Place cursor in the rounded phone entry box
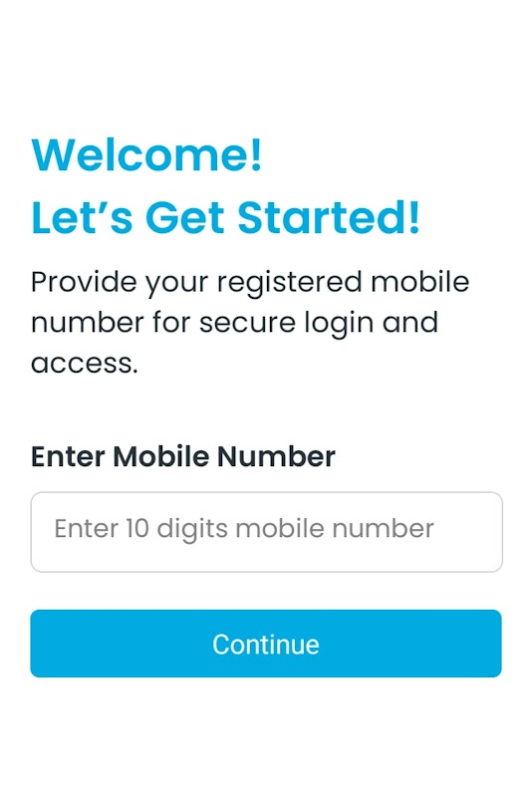Viewport: 532px width, 797px height. tap(266, 532)
